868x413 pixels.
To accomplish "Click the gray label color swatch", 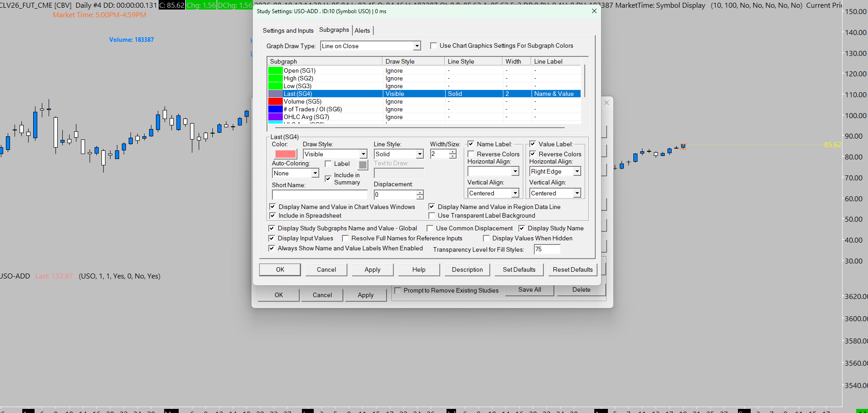I will pos(363,164).
